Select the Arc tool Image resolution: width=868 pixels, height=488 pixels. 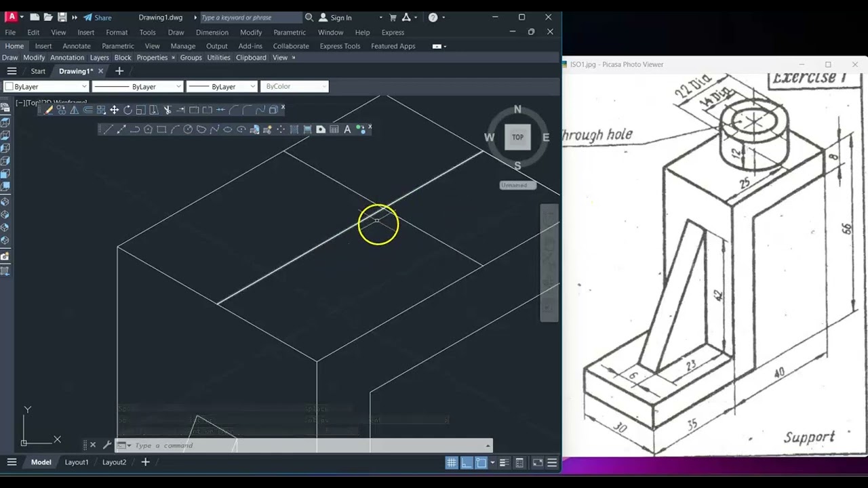(x=175, y=129)
